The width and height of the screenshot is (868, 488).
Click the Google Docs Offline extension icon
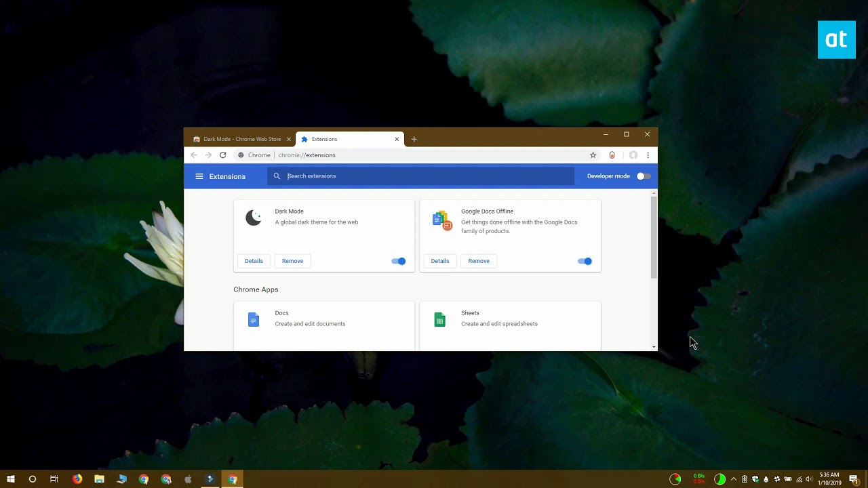click(442, 220)
